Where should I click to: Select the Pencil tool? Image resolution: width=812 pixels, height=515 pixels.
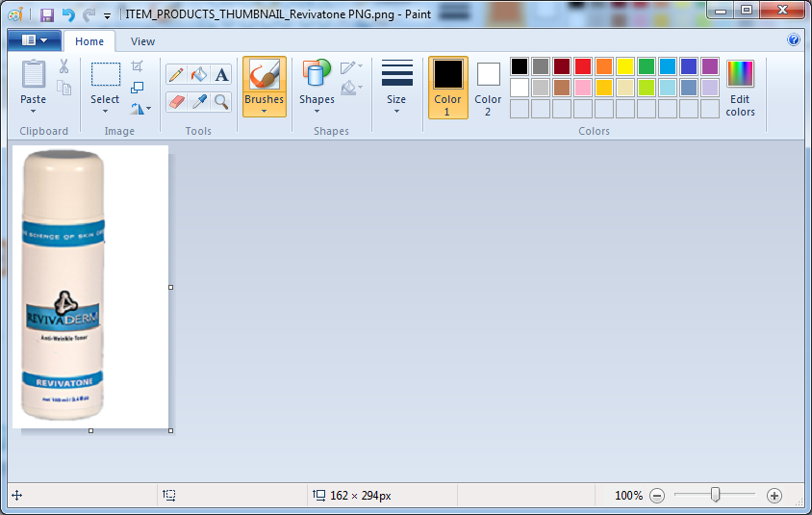[176, 75]
